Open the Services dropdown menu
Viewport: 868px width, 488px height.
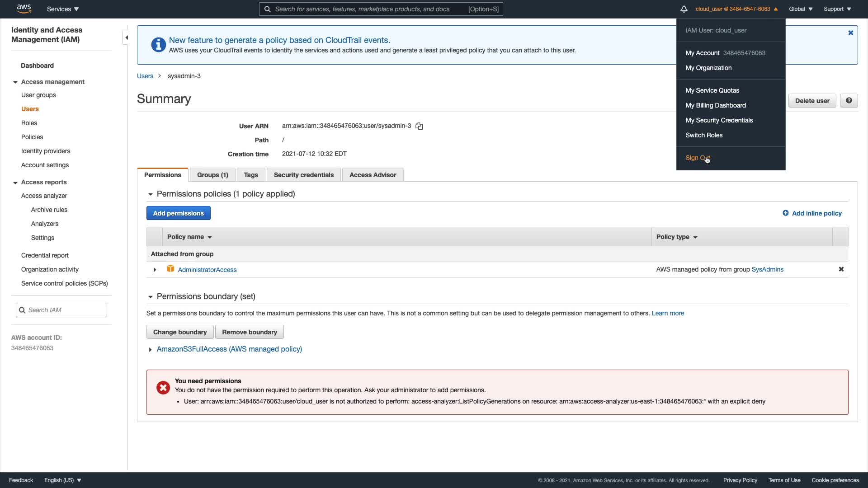tap(63, 9)
